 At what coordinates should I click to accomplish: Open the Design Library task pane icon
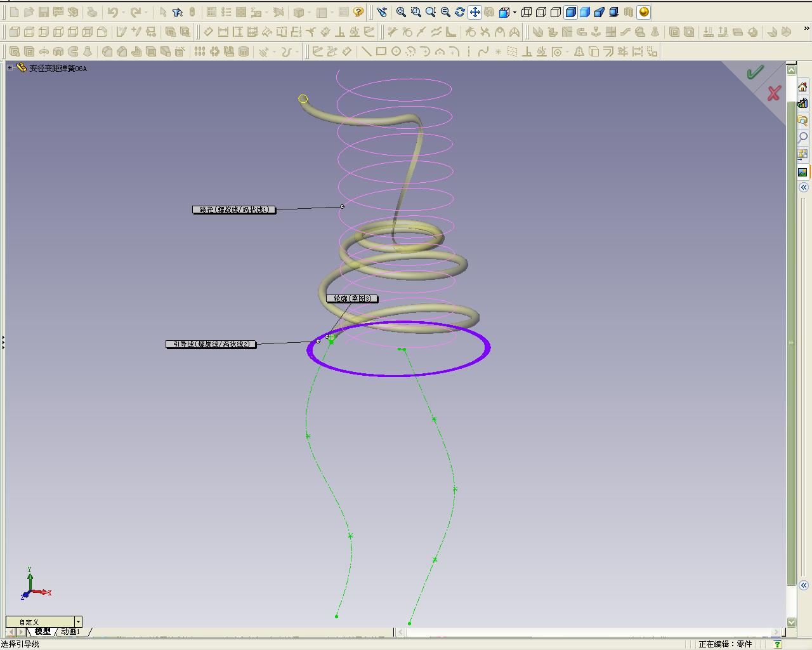pyautogui.click(x=802, y=103)
